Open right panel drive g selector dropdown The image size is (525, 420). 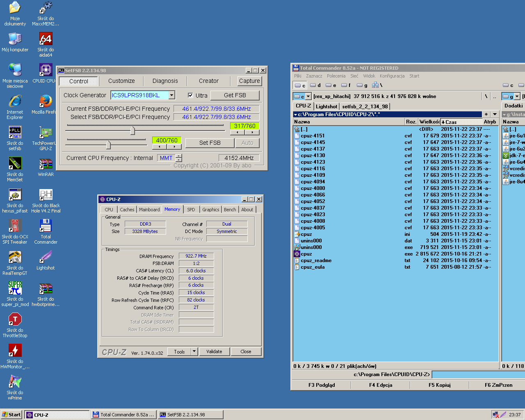coord(517,96)
